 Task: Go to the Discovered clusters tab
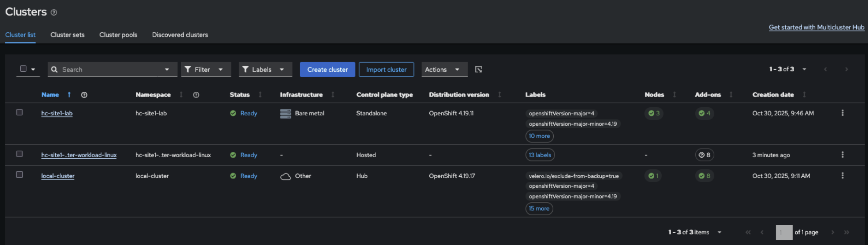[x=180, y=35]
